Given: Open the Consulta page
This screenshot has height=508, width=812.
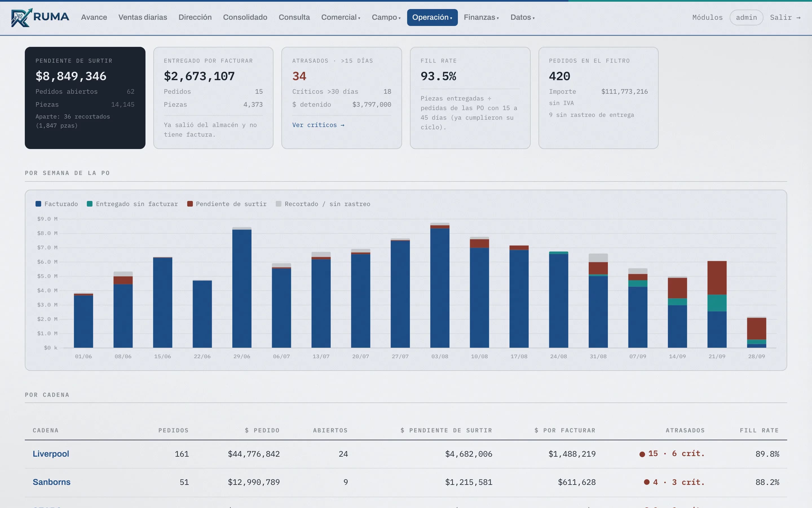Looking at the screenshot, I should (294, 17).
